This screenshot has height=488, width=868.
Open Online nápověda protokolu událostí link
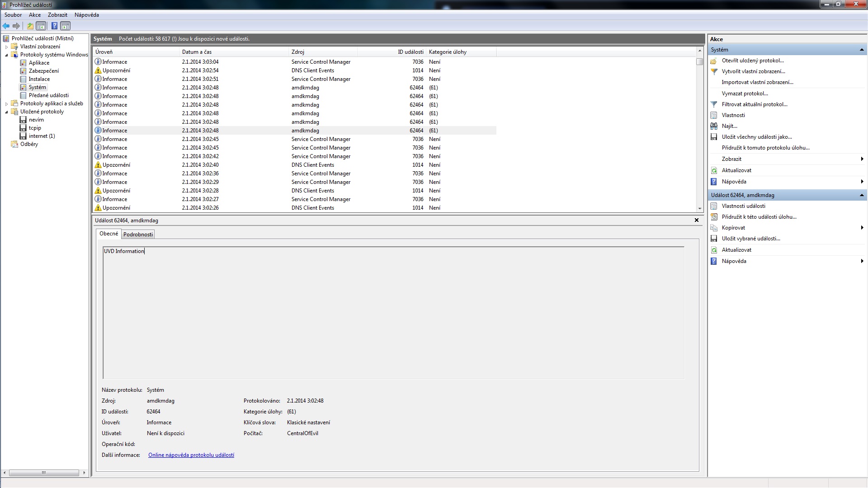tap(191, 455)
